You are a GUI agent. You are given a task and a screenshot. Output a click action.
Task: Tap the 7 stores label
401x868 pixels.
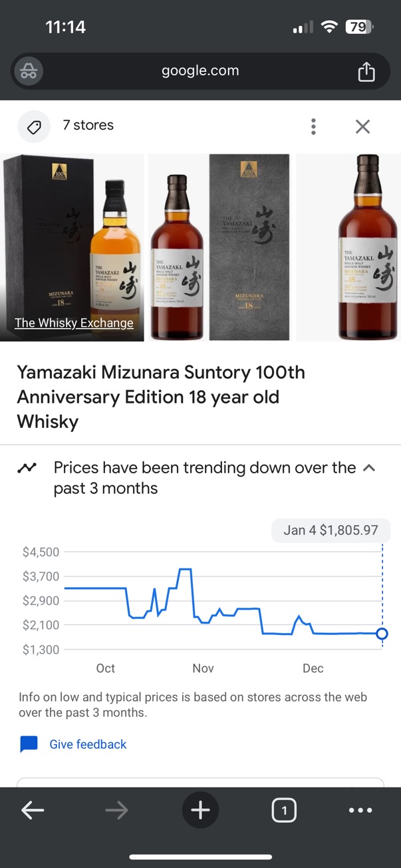tap(88, 125)
